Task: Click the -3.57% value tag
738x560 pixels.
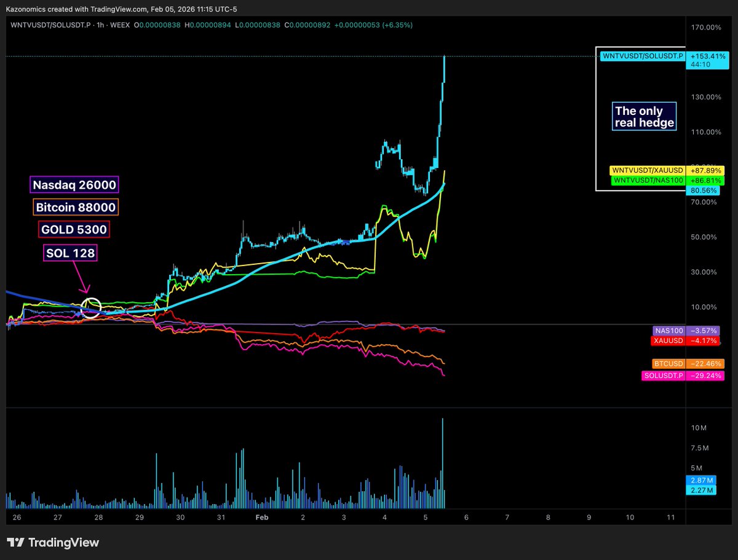Action: coord(704,330)
